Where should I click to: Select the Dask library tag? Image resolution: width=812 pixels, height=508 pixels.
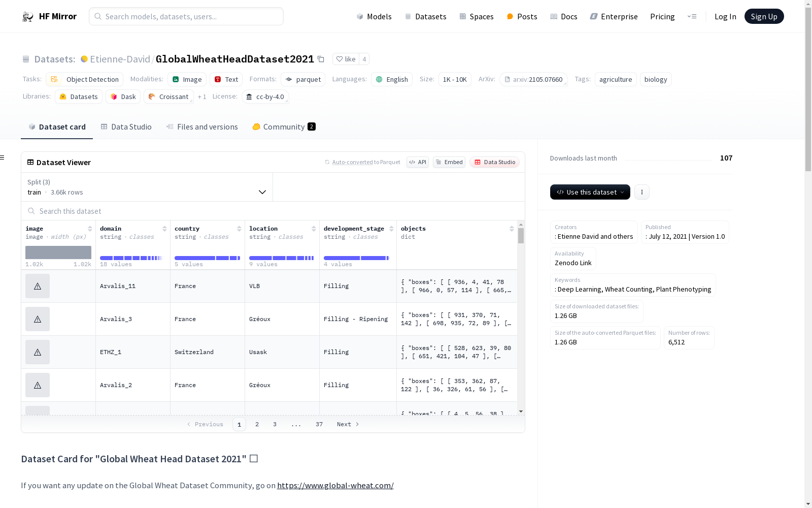coord(123,97)
